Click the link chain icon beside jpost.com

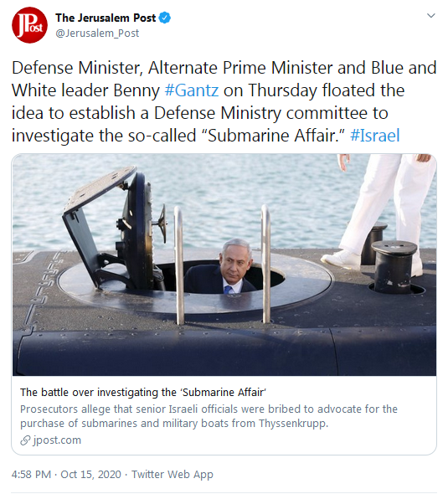pyautogui.click(x=25, y=440)
